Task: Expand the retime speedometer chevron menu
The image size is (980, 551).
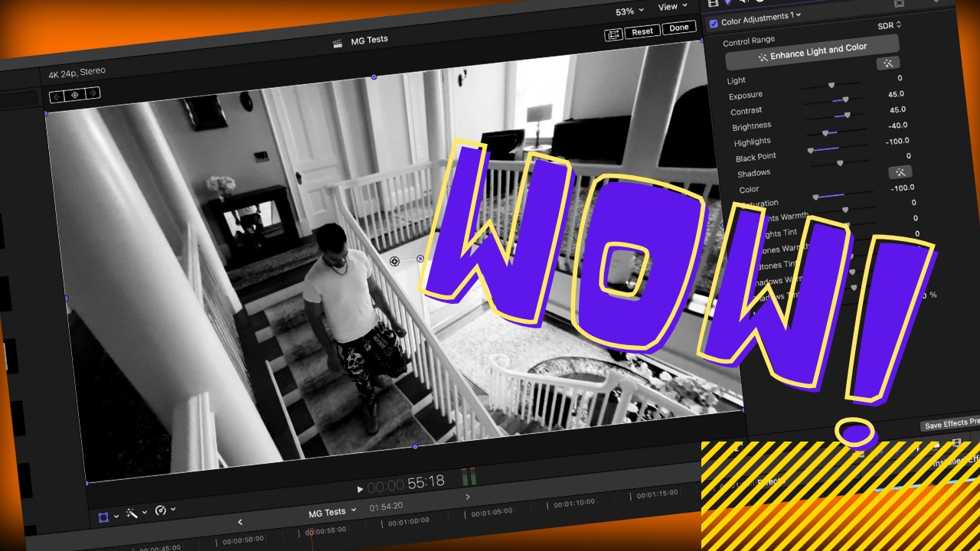Action: point(173,509)
